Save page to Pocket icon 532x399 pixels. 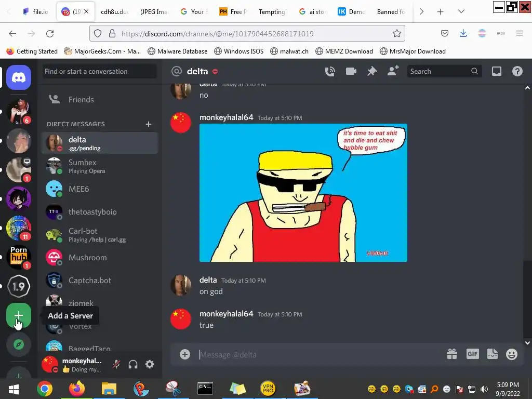pos(445,33)
